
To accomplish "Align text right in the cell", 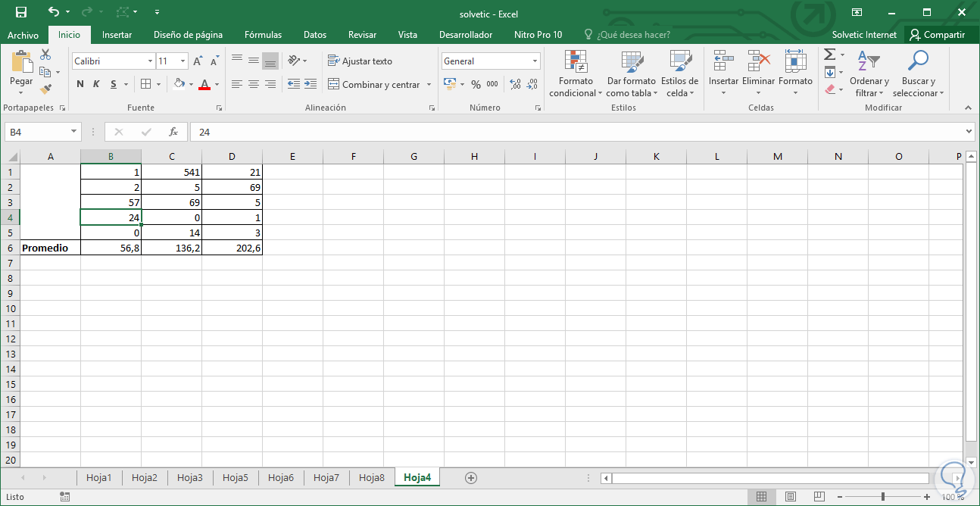I will pyautogui.click(x=270, y=84).
